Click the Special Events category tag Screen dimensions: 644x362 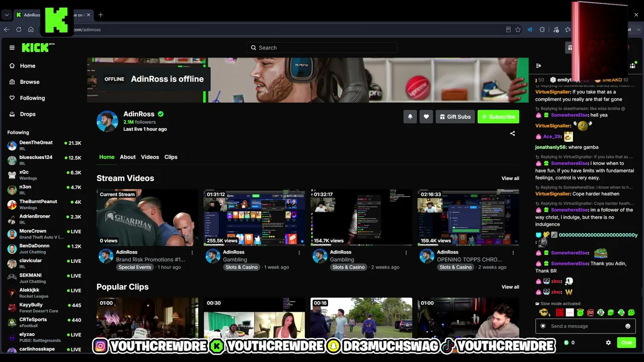tap(135, 267)
